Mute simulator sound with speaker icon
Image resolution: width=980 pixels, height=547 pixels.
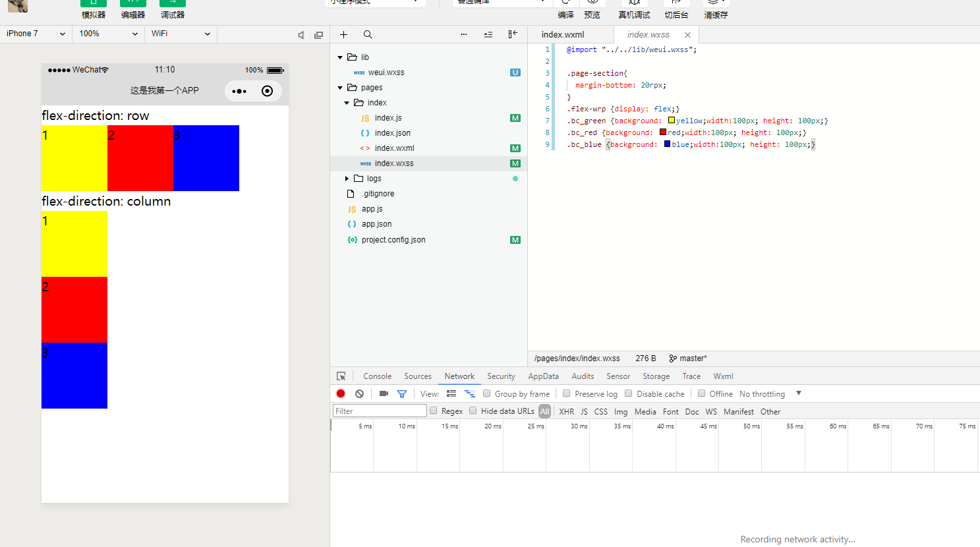pos(301,35)
